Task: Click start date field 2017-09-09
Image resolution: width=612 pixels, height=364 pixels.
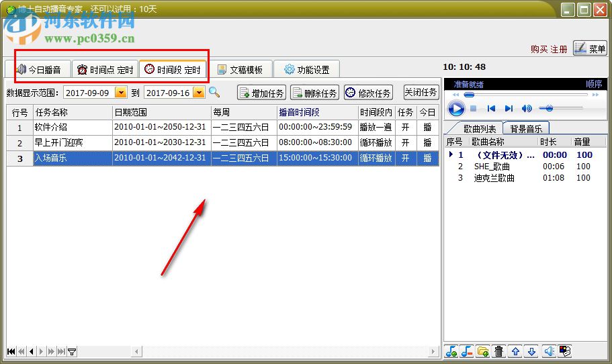Action: point(89,93)
